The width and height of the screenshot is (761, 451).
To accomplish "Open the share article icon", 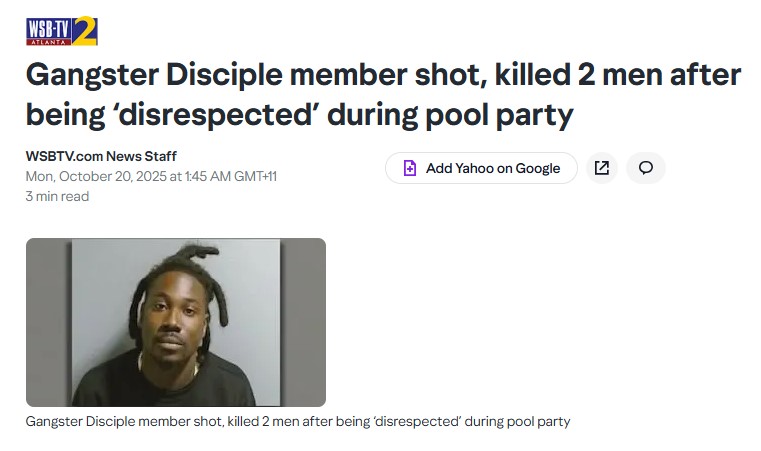I will [x=601, y=168].
